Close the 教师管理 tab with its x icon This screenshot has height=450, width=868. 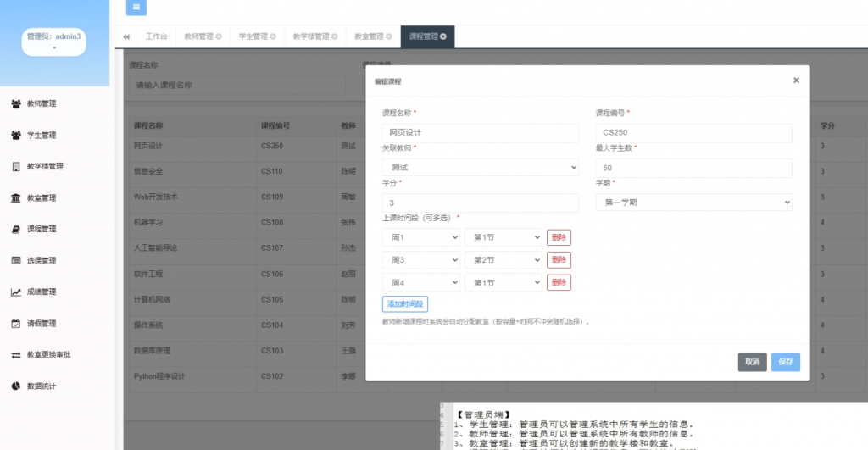tap(219, 36)
